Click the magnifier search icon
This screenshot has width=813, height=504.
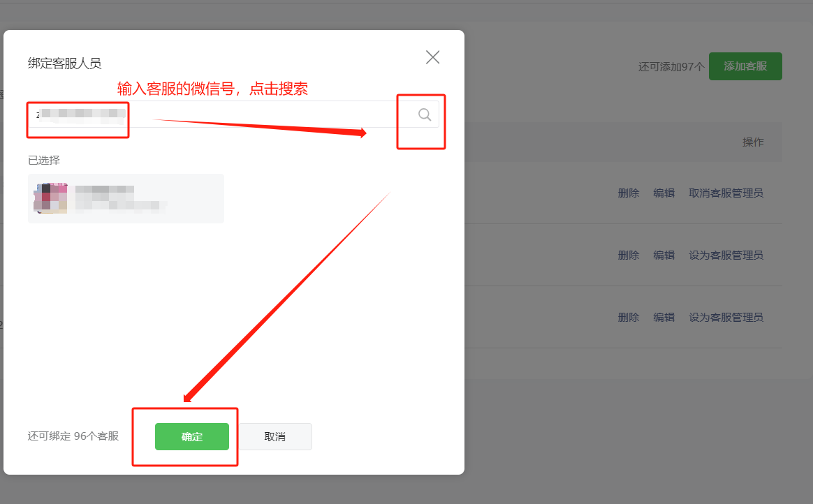[x=425, y=114]
